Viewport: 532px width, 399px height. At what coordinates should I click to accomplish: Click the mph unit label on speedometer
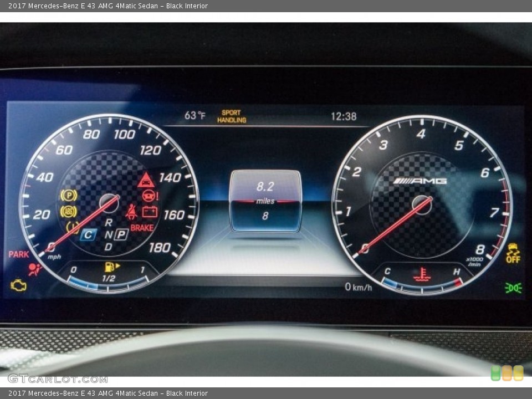click(x=54, y=257)
